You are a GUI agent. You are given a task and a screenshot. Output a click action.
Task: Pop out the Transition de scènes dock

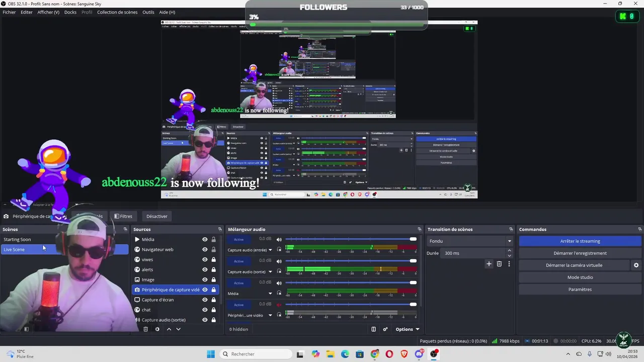pos(511,229)
